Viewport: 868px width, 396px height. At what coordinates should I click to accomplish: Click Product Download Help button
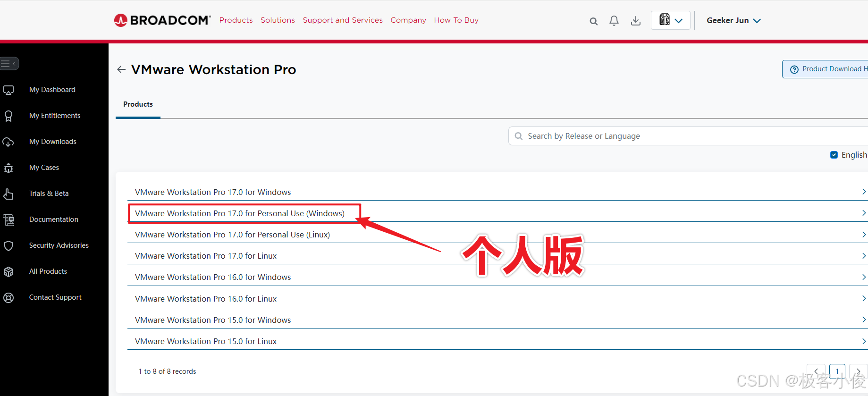825,69
